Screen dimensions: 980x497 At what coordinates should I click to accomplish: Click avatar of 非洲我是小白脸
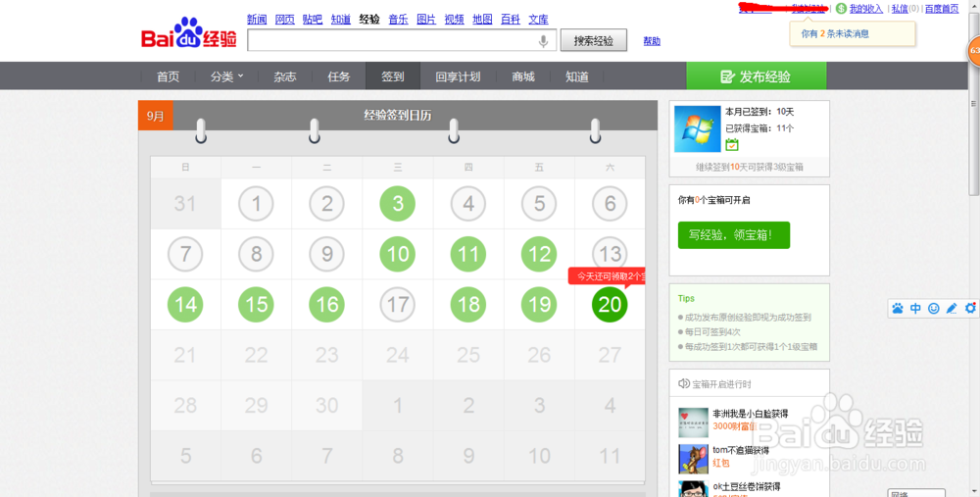pyautogui.click(x=693, y=422)
